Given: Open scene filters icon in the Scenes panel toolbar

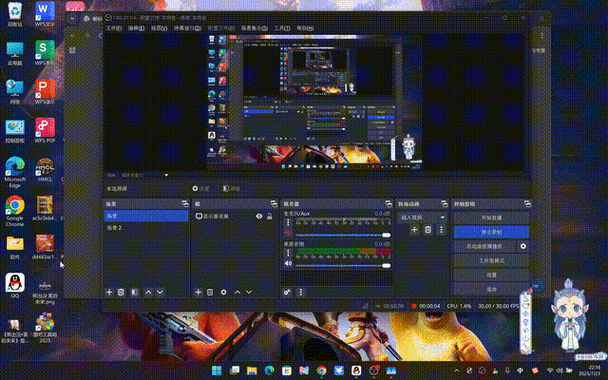Looking at the screenshot, I should click(x=135, y=292).
